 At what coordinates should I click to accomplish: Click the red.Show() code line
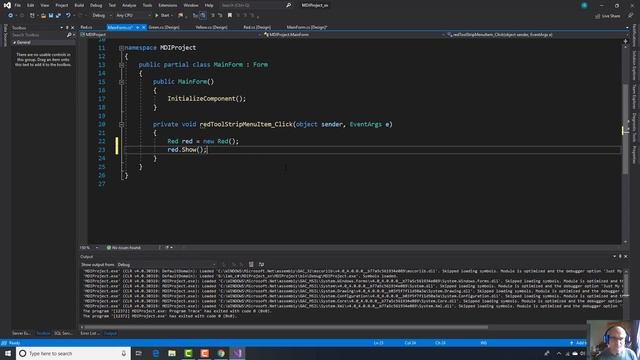(187, 150)
